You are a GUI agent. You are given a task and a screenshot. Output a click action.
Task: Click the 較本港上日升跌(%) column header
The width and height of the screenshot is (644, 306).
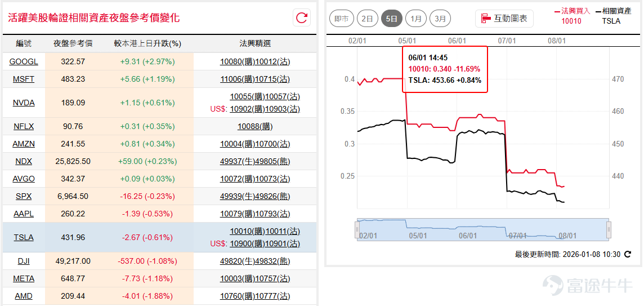click(147, 43)
